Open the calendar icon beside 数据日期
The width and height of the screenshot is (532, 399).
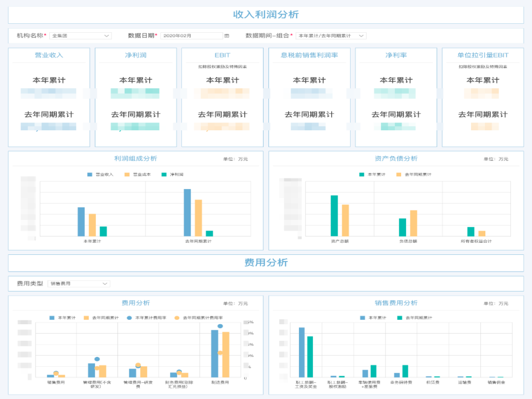(x=227, y=36)
